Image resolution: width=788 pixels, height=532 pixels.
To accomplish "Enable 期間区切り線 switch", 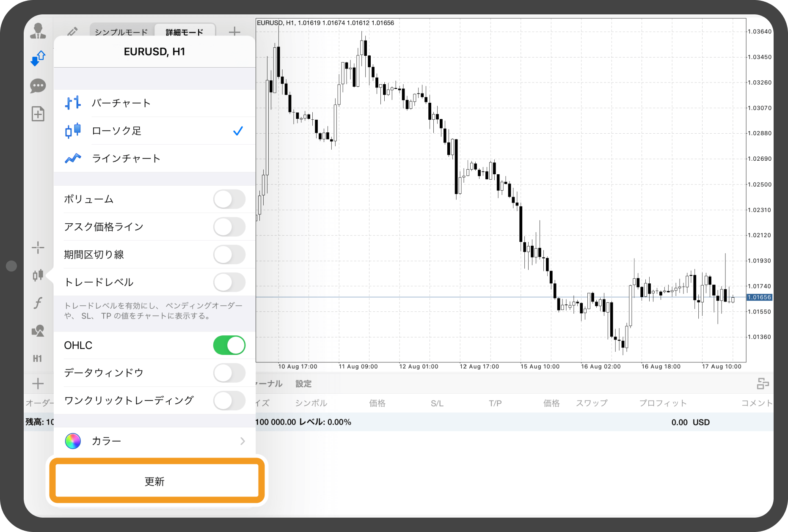I will pyautogui.click(x=229, y=255).
